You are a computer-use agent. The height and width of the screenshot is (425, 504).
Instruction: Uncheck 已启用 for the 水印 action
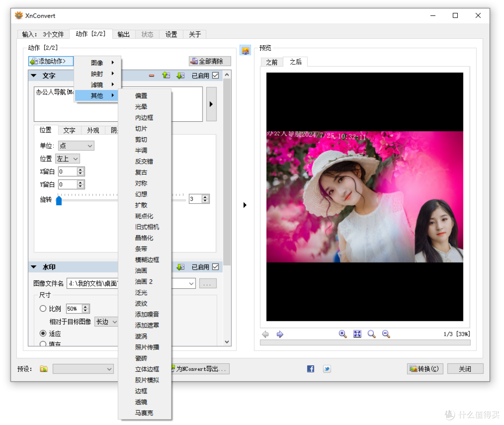[216, 267]
